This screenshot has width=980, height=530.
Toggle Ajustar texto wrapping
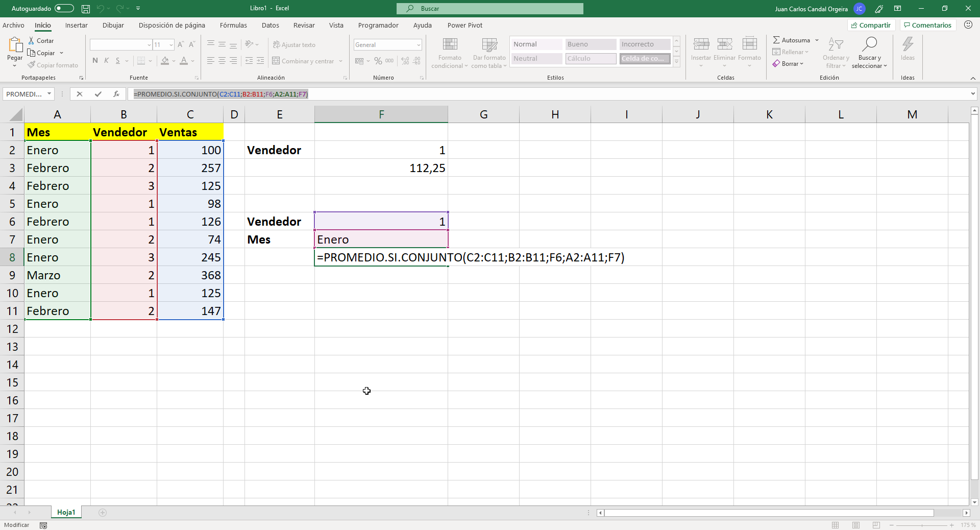[x=294, y=44]
